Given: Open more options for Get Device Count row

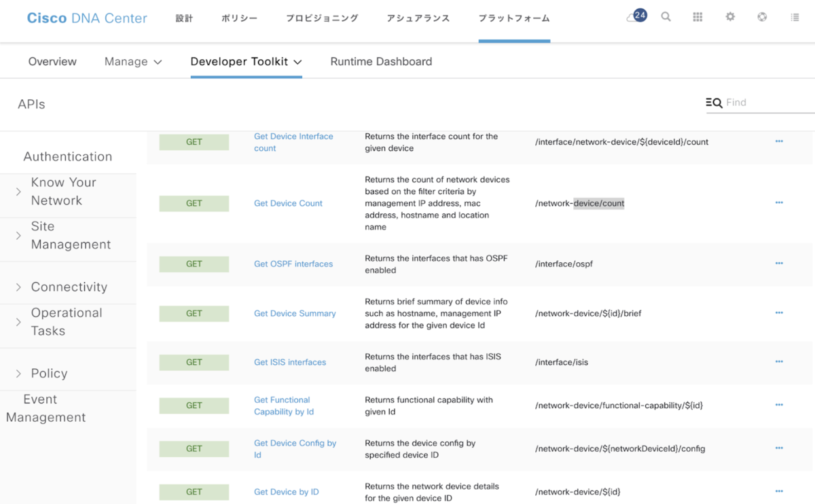Looking at the screenshot, I should pos(779,202).
